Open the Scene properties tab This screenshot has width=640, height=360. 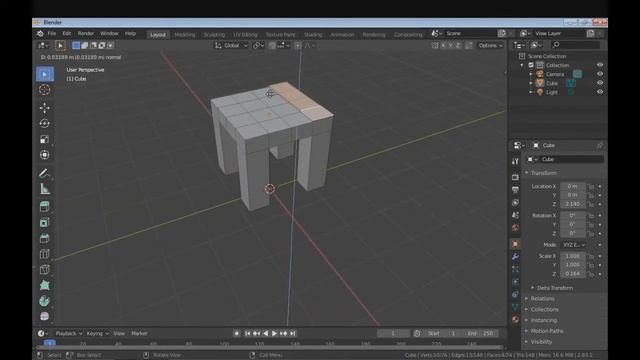(515, 215)
